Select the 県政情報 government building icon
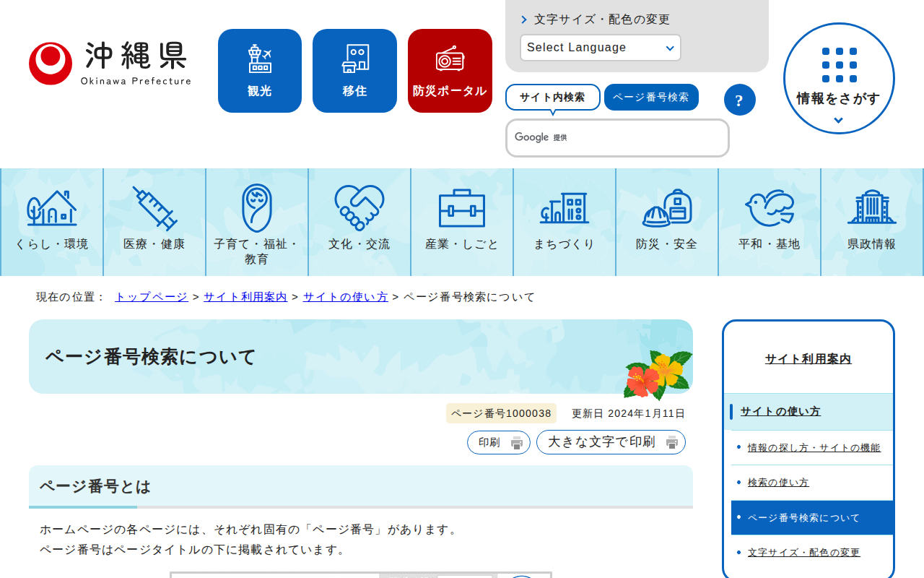Image resolution: width=924 pixels, height=578 pixels. point(872,208)
